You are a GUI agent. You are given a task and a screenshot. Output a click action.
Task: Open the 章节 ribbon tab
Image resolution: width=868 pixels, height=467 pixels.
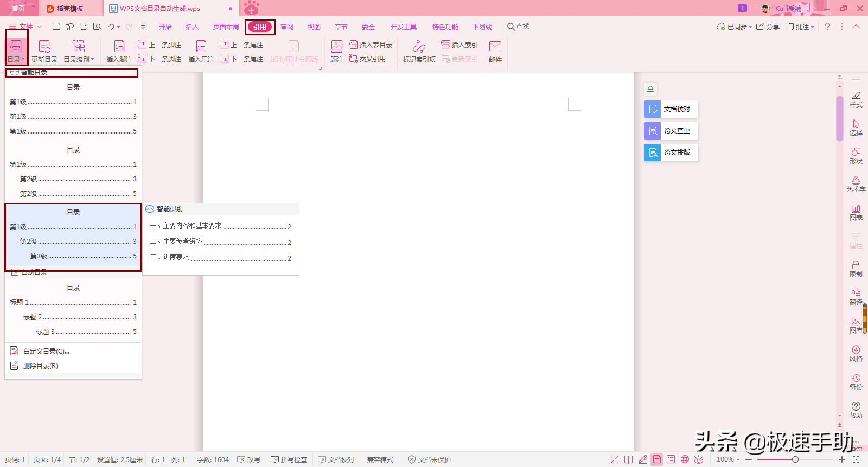tap(341, 27)
